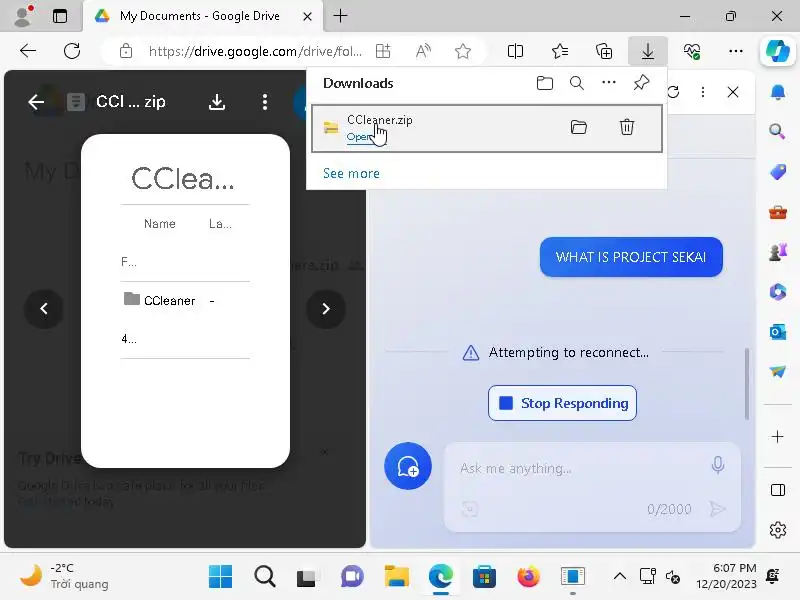This screenshot has height=600, width=800.
Task: Open the app available icon in address bar
Action: click(383, 51)
